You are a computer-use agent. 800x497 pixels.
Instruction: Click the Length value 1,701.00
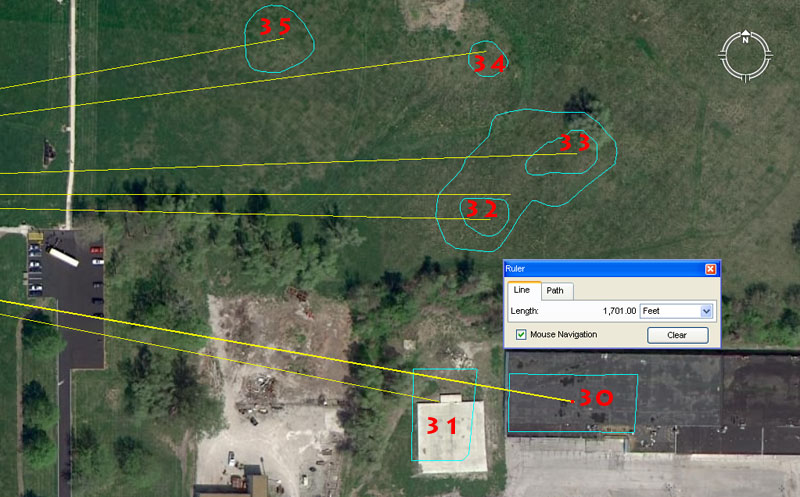[612, 312]
